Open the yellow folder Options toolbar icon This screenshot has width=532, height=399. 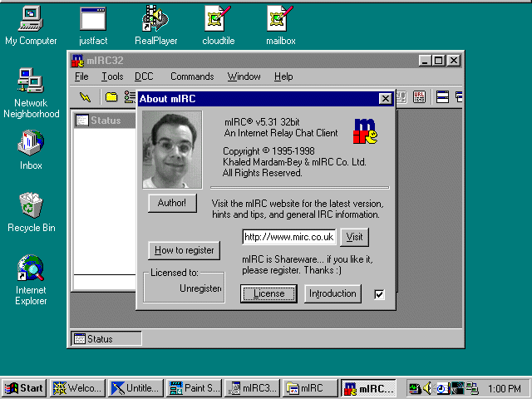(x=111, y=97)
